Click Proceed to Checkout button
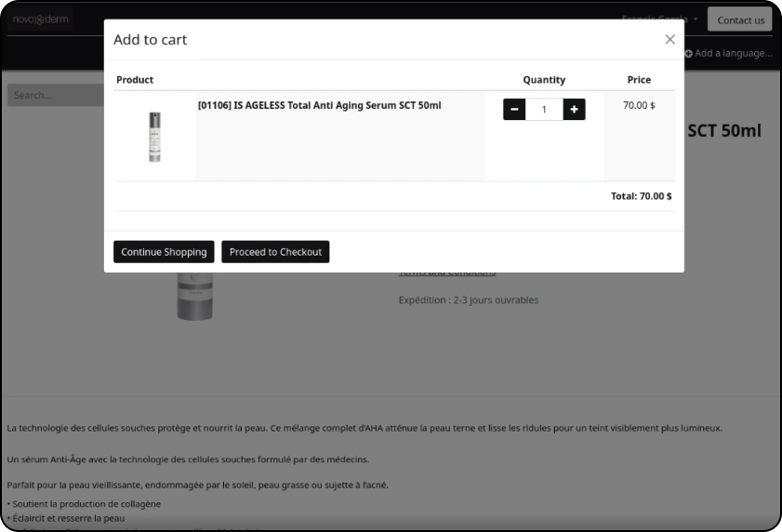782x532 pixels. click(x=275, y=252)
